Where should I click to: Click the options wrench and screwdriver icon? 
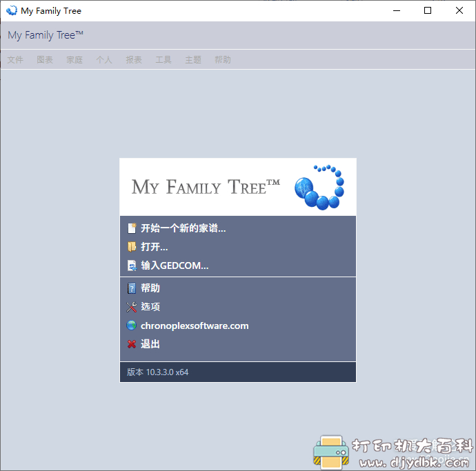(x=132, y=307)
